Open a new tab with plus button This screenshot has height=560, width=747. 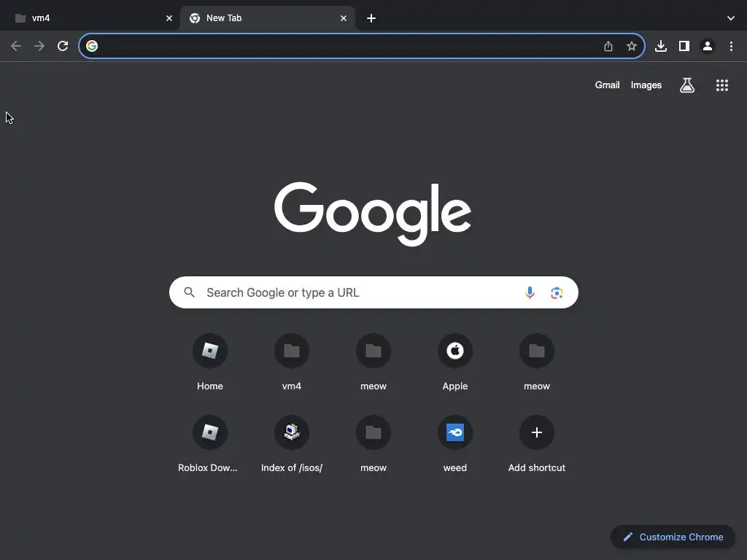pos(371,18)
